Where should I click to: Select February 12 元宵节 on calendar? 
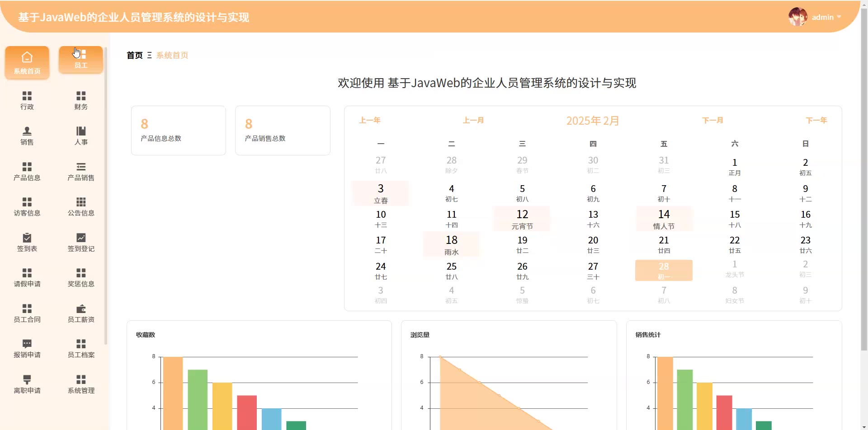(x=522, y=219)
